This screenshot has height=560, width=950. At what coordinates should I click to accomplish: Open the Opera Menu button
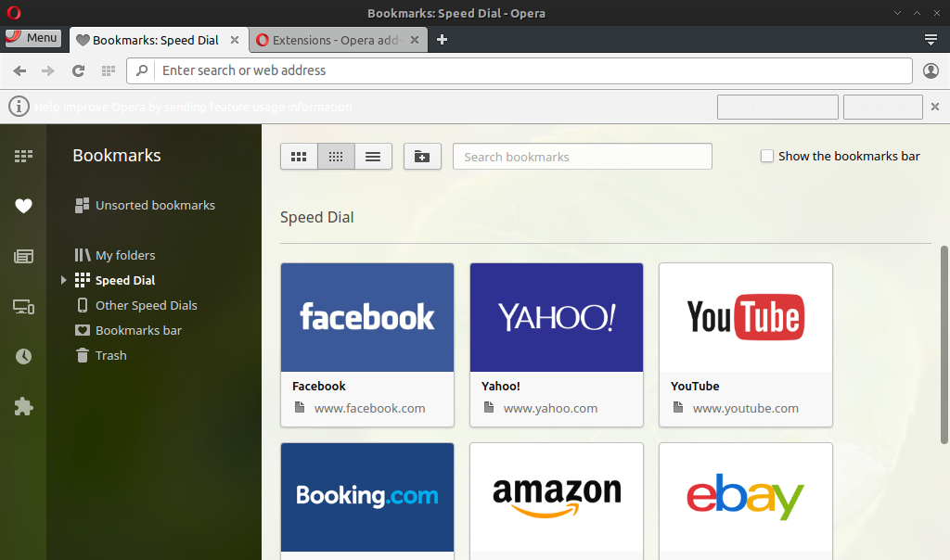pyautogui.click(x=33, y=38)
